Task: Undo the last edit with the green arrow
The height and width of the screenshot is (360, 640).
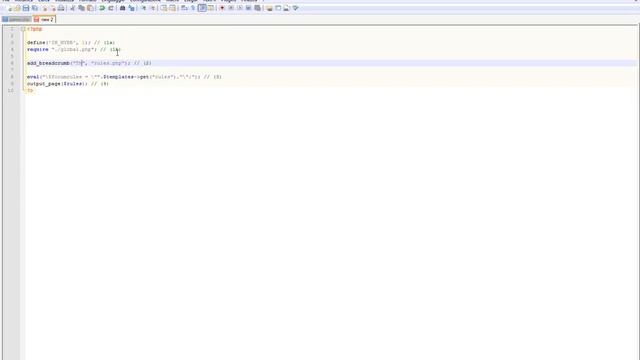Action: click(x=102, y=8)
